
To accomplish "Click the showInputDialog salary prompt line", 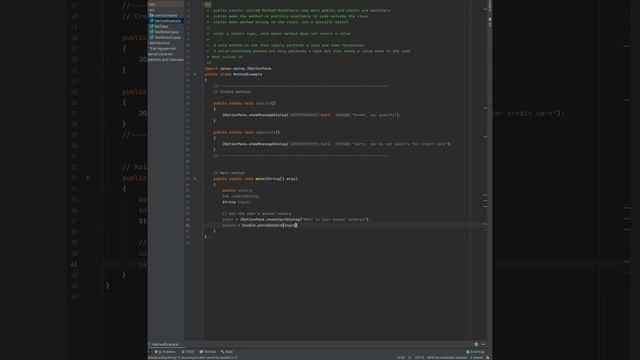I will [296, 220].
